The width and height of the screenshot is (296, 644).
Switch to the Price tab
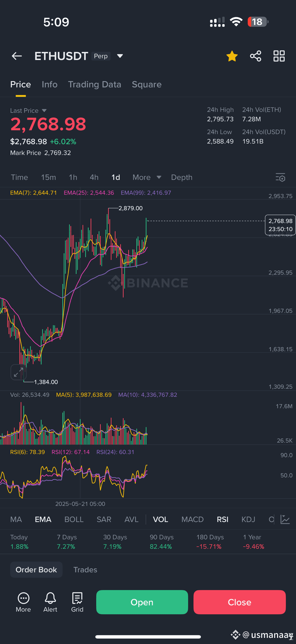point(20,84)
